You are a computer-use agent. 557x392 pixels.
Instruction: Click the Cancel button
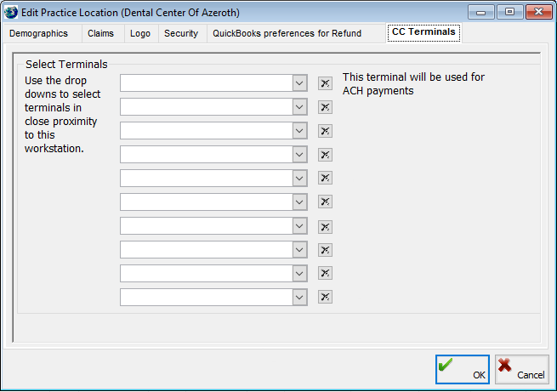point(521,370)
